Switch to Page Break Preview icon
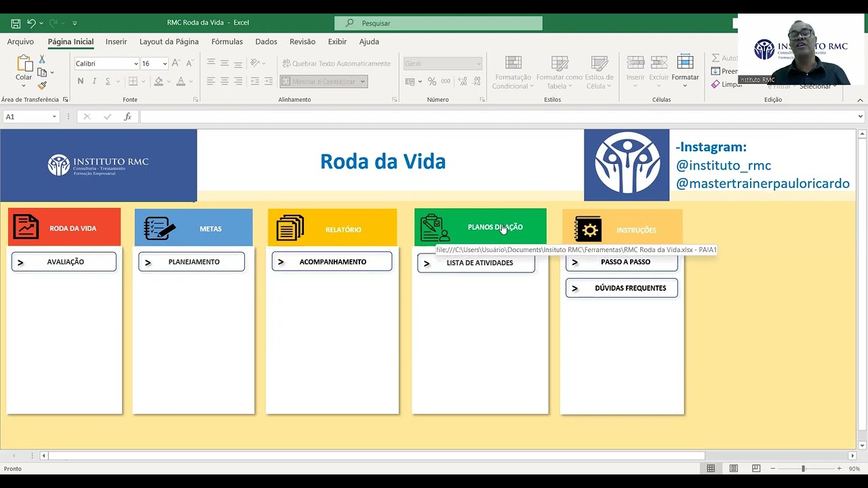This screenshot has width=868, height=488. [756, 468]
